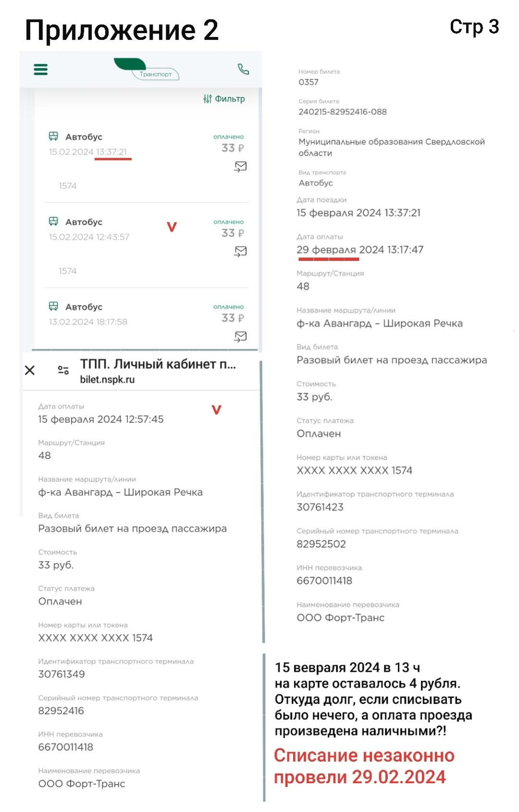This screenshot has height=812, width=519.
Task: Open the green hamburger menu
Action: click(x=41, y=69)
